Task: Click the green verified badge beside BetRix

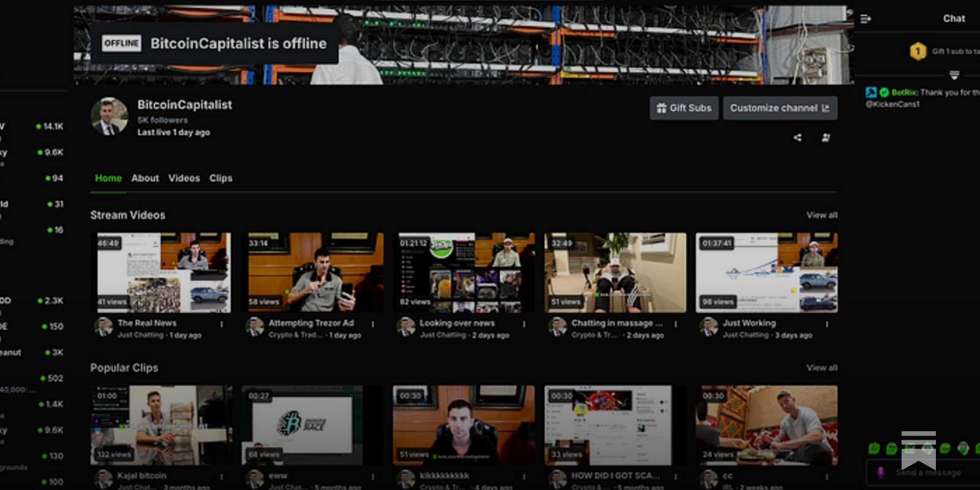Action: (884, 92)
